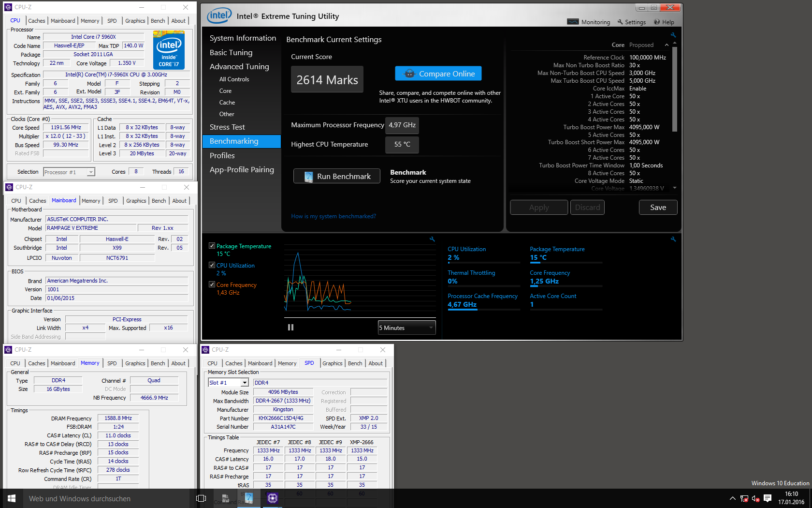Image resolution: width=812 pixels, height=508 pixels.
Task: Open Processor #1 selection dropdown
Action: 69,172
